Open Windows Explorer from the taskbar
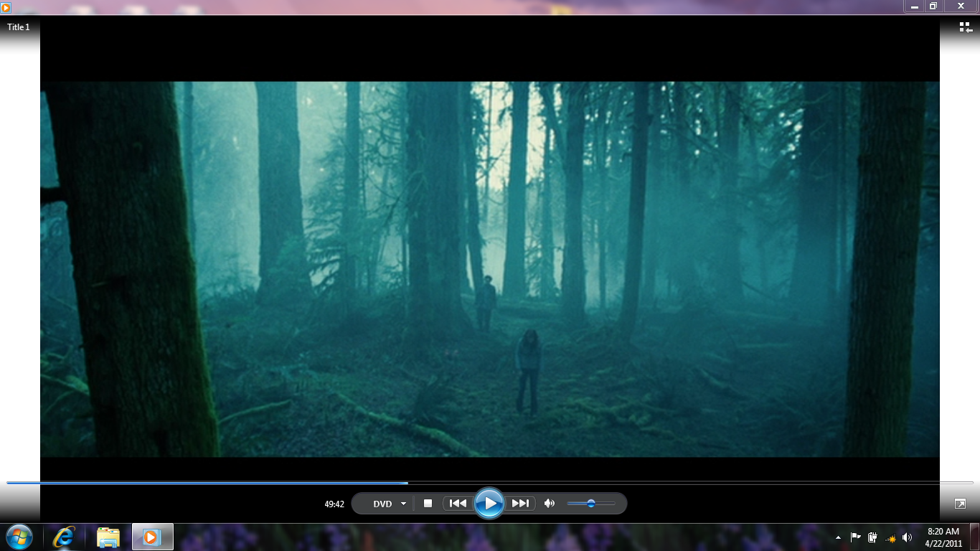The image size is (980, 551). pyautogui.click(x=108, y=536)
